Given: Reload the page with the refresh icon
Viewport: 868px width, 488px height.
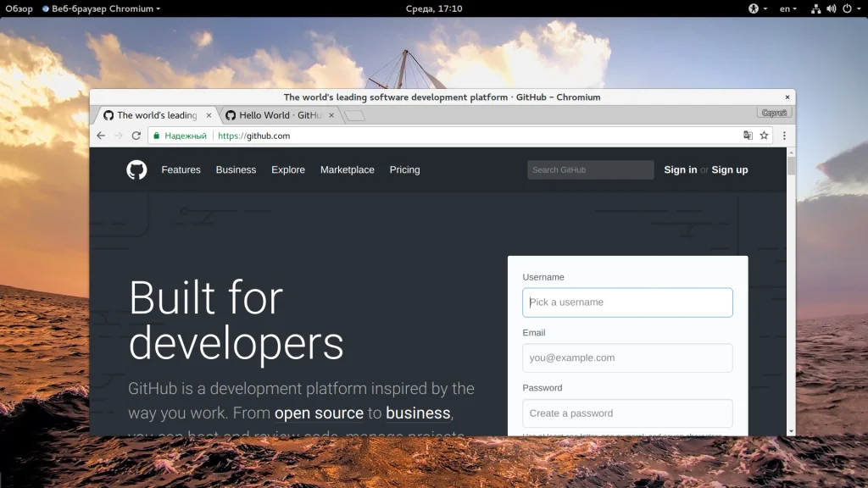Looking at the screenshot, I should click(x=136, y=136).
